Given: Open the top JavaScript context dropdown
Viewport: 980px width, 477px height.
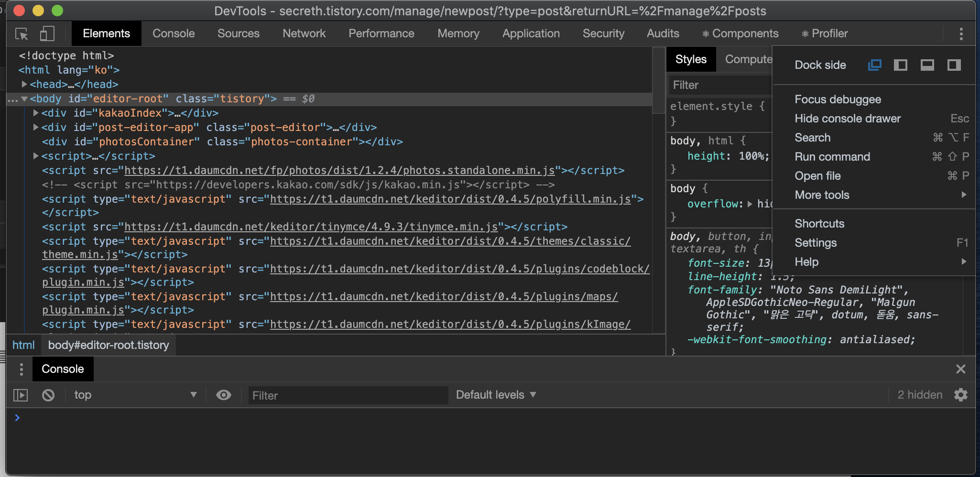Looking at the screenshot, I should pyautogui.click(x=135, y=395).
